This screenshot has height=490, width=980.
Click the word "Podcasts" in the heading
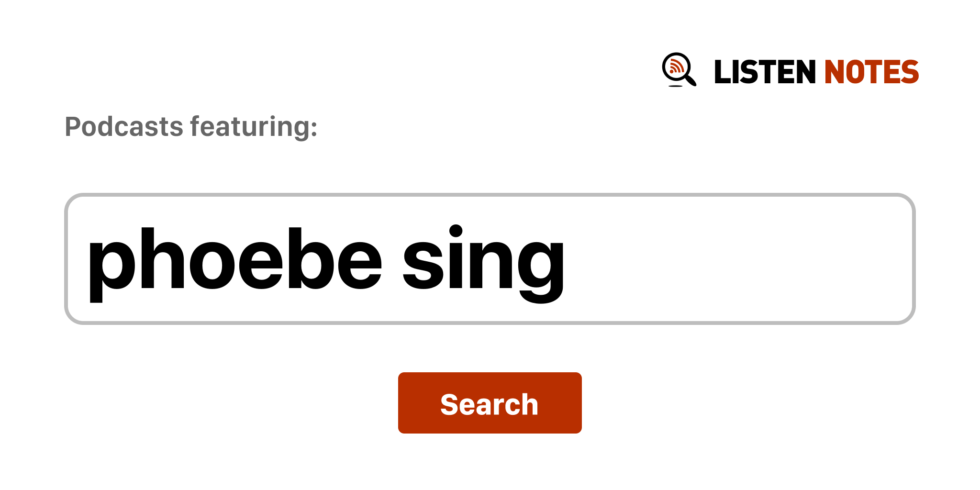tap(124, 127)
